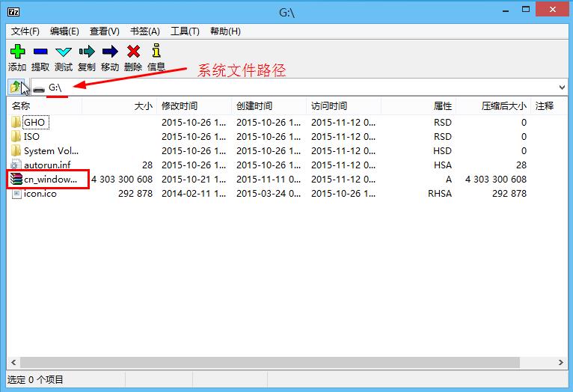Open the 书签(A) menu
573x392 pixels.
pos(145,31)
